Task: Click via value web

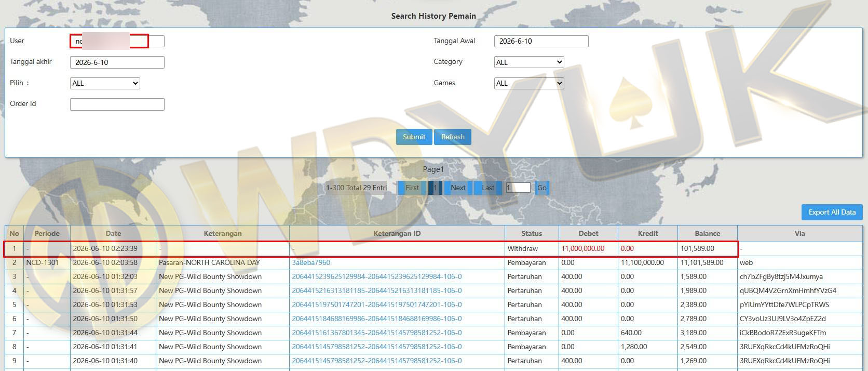Action: pyautogui.click(x=746, y=262)
